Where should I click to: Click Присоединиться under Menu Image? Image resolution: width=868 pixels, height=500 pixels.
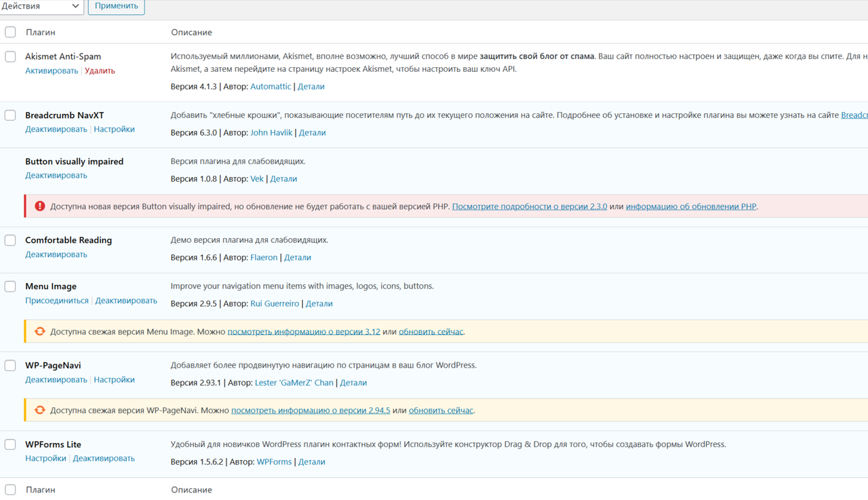tap(57, 301)
